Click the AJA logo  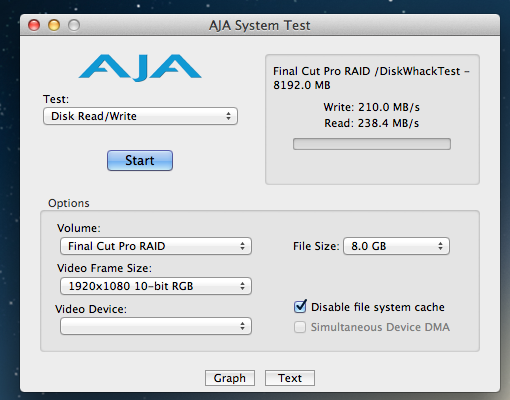point(140,68)
